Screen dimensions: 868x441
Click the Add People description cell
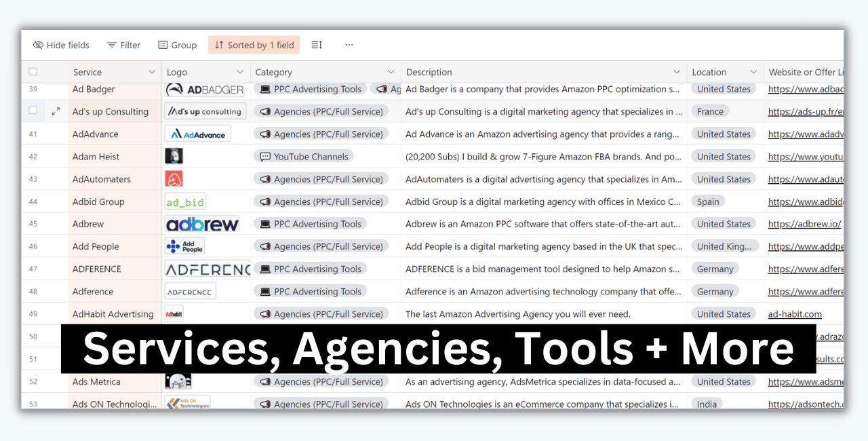pyautogui.click(x=544, y=246)
